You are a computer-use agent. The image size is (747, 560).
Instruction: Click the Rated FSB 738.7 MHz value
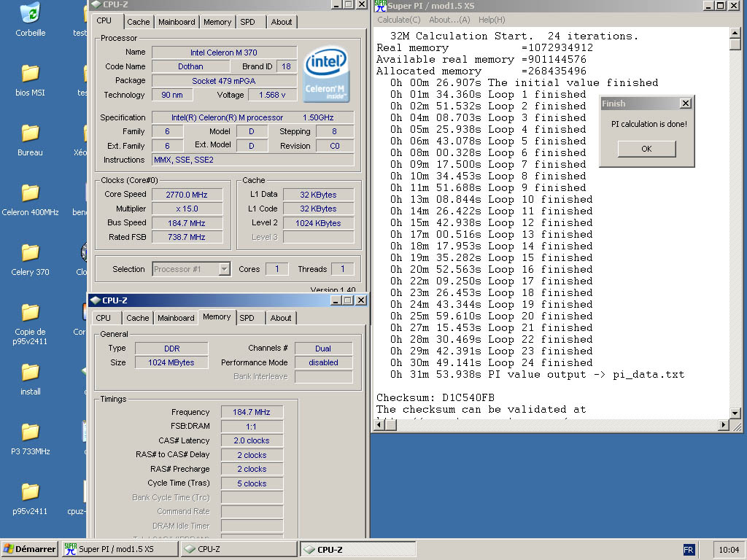point(187,237)
